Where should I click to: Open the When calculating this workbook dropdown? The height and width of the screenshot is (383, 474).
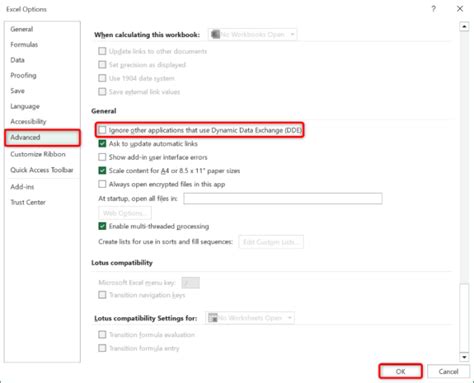pos(253,34)
